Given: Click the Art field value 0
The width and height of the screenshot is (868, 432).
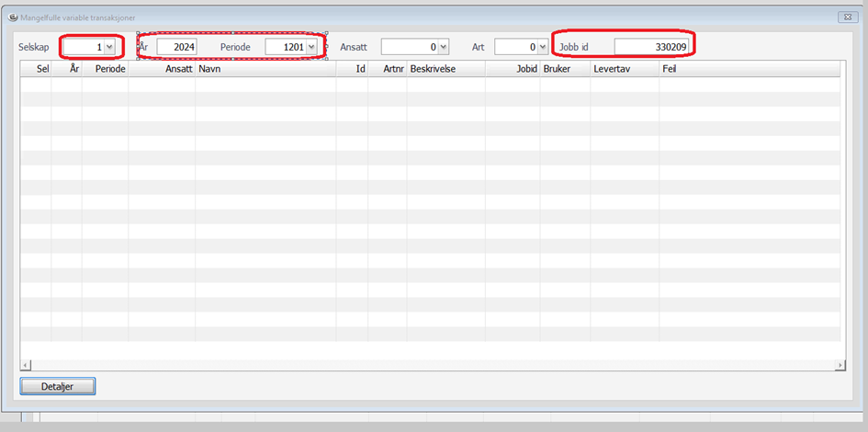Looking at the screenshot, I should coord(515,48).
